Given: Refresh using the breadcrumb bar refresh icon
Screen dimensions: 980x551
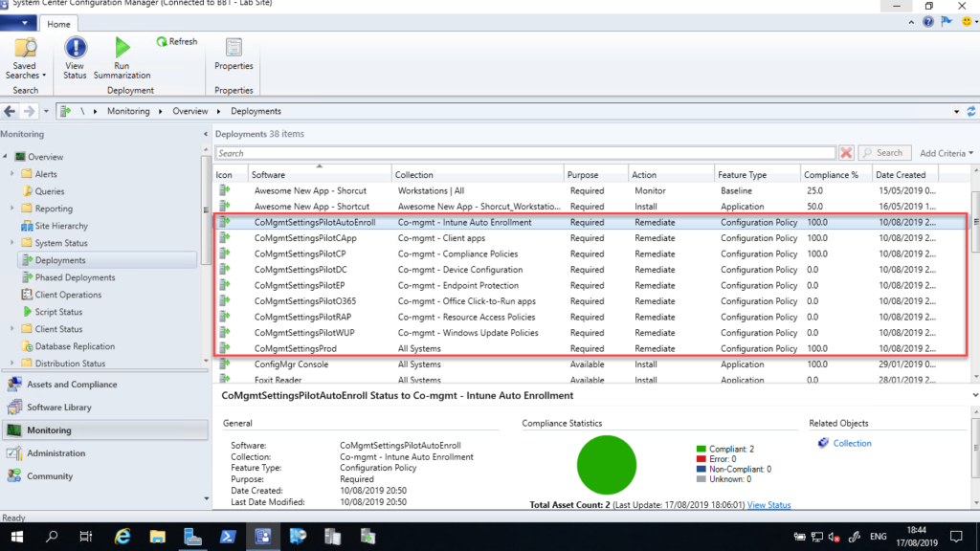Looking at the screenshot, I should 971,111.
